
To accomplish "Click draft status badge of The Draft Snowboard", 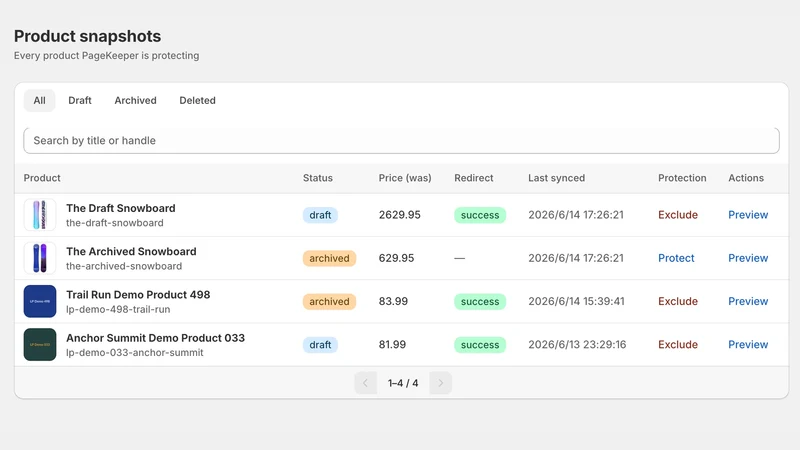I will [x=320, y=215].
